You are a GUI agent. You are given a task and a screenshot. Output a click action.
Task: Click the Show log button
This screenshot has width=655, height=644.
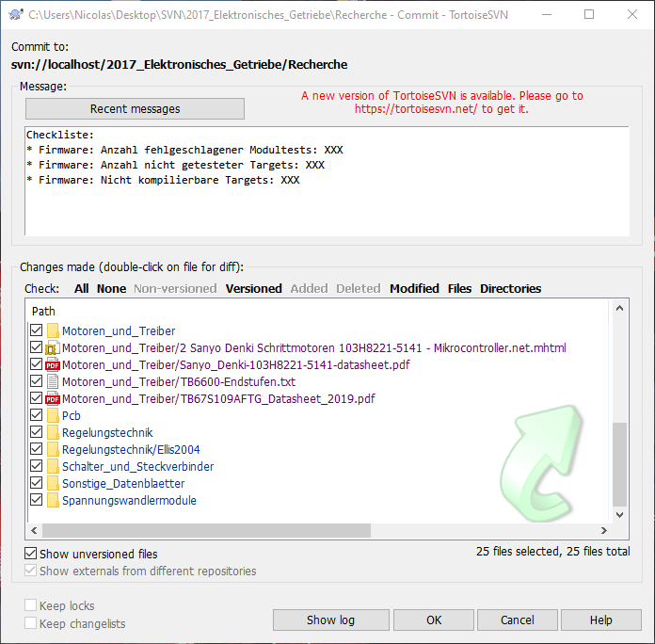click(331, 620)
